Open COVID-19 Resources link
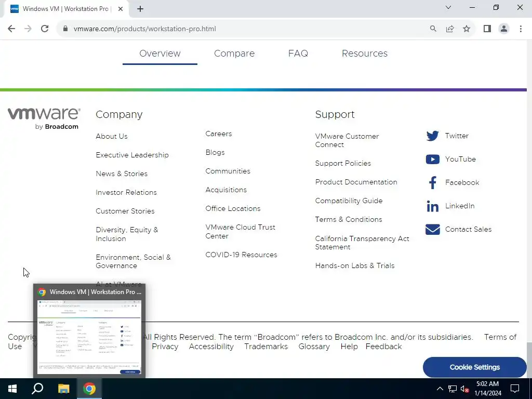 point(241,255)
